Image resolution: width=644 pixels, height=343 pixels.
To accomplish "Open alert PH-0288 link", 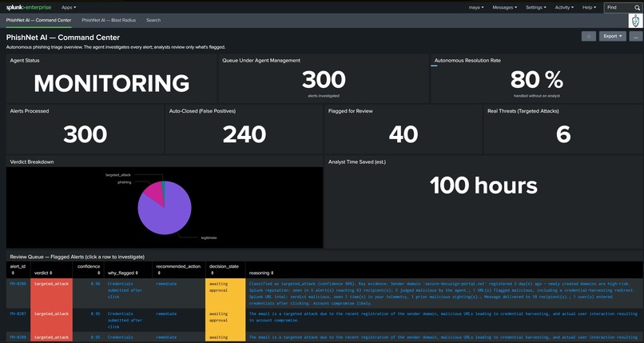I will tap(18, 337).
